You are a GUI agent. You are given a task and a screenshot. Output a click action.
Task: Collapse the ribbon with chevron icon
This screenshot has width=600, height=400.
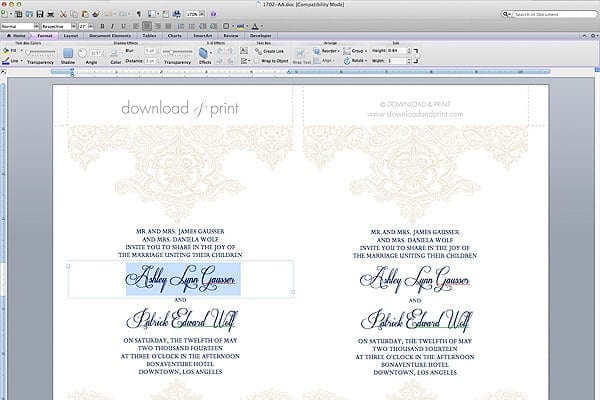coord(584,36)
